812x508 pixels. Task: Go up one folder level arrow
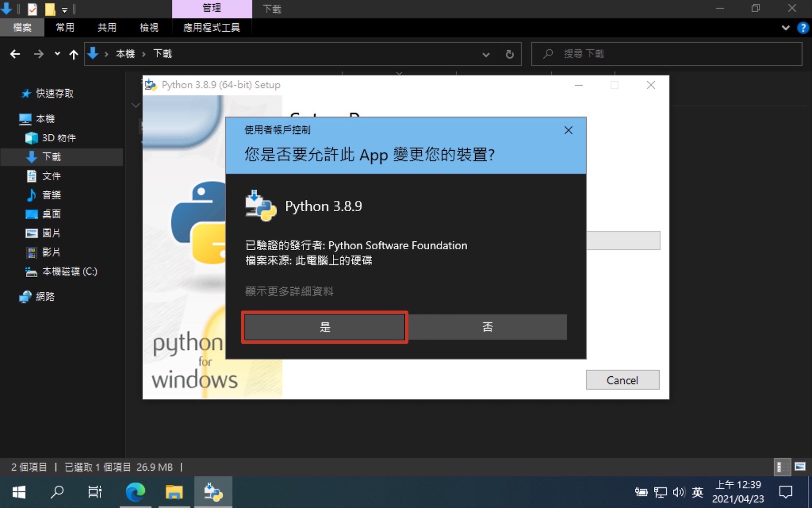74,54
